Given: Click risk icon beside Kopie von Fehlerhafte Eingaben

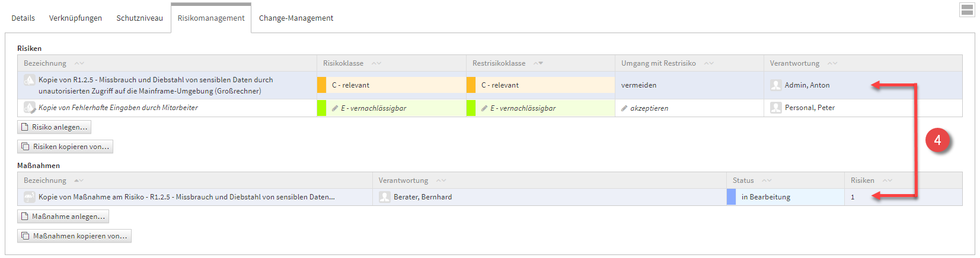Looking at the screenshot, I should pyautogui.click(x=29, y=108).
